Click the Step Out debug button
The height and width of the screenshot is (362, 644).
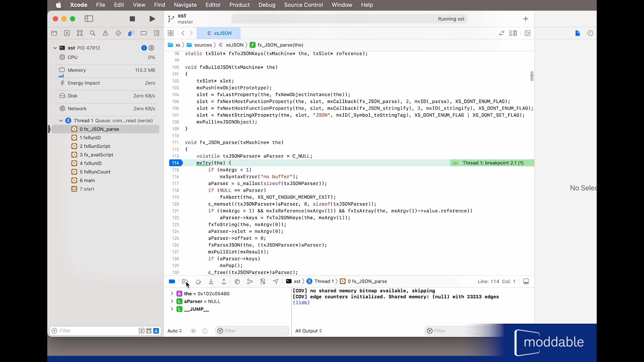tap(224, 282)
